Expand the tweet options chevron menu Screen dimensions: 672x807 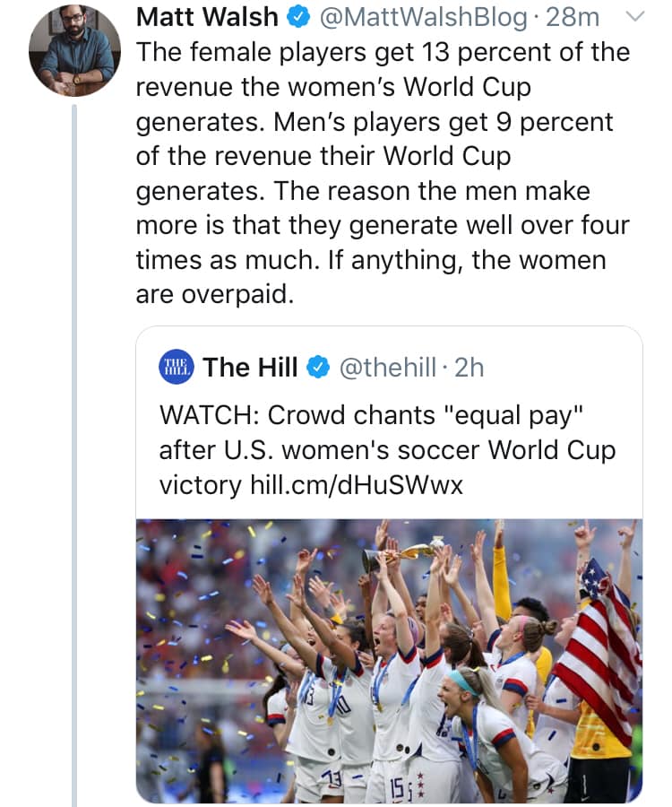(x=635, y=16)
